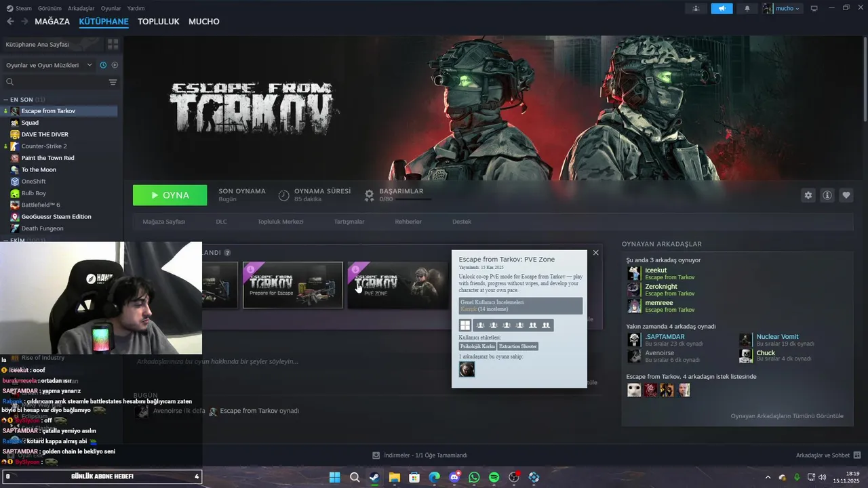The image size is (868, 488).
Task: Open Oyunlar ve Oyun Müzikleri dropdown
Action: pyautogui.click(x=49, y=65)
